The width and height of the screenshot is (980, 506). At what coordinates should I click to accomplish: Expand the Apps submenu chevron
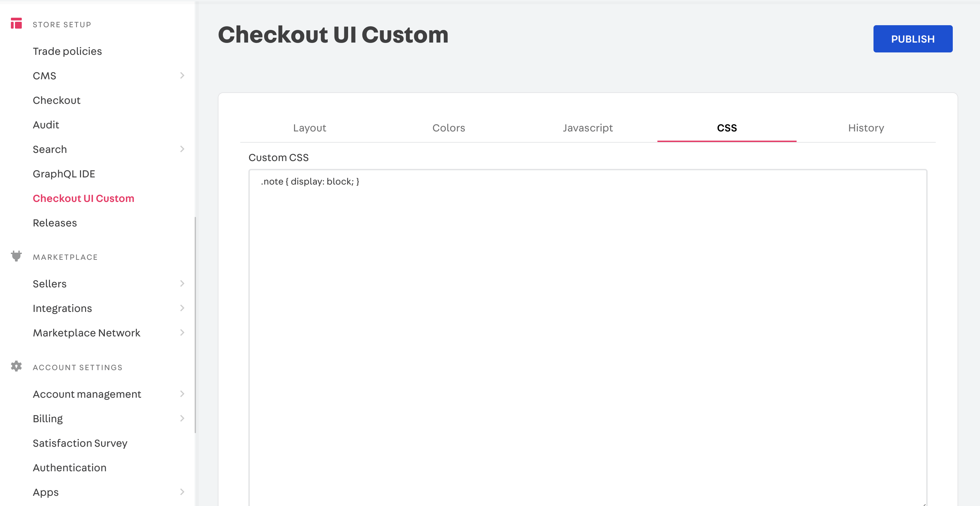pyautogui.click(x=182, y=492)
